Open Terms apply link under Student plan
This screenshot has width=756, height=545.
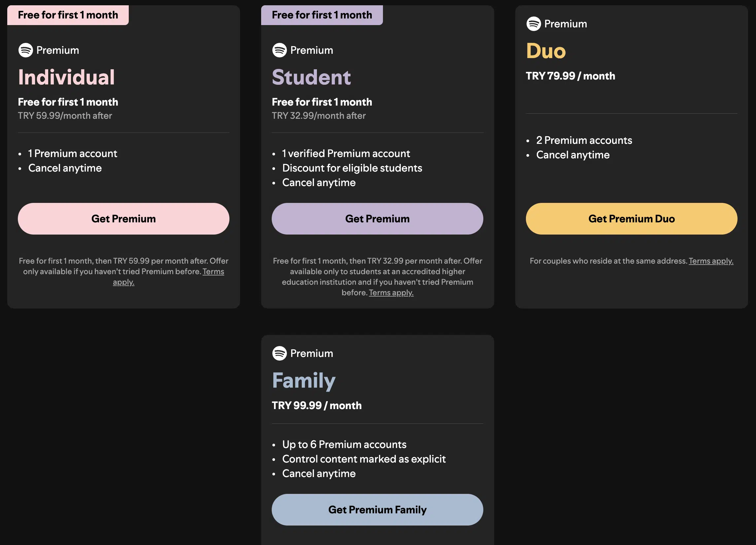click(x=391, y=293)
